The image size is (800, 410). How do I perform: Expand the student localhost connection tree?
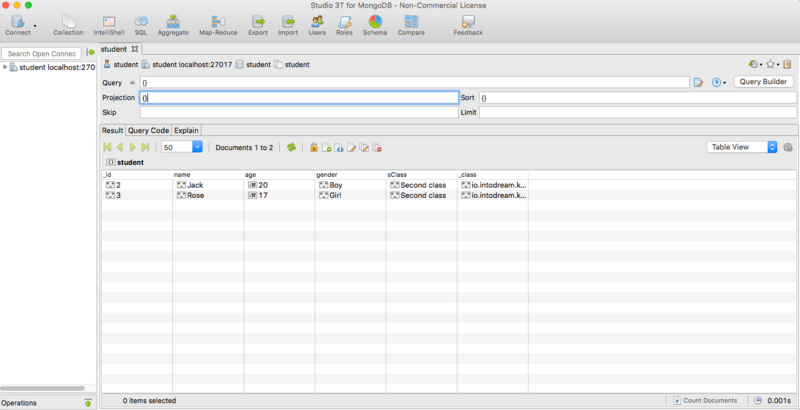[x=6, y=67]
